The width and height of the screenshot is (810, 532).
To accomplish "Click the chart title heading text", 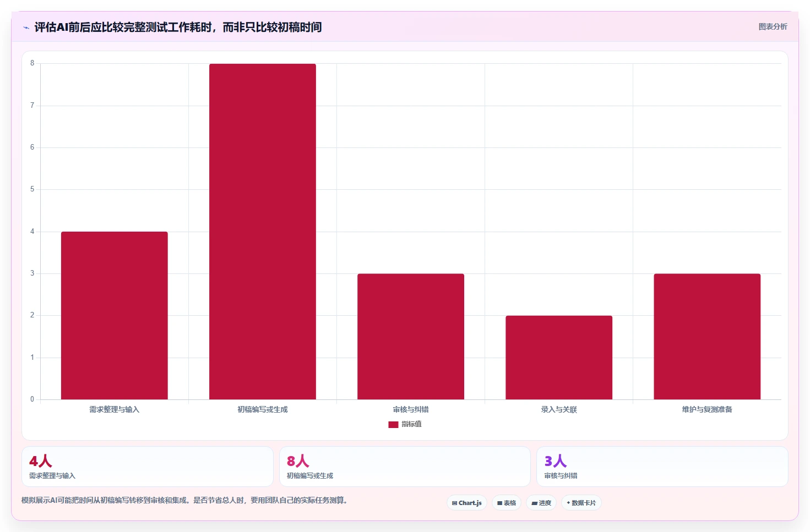I will pos(178,27).
